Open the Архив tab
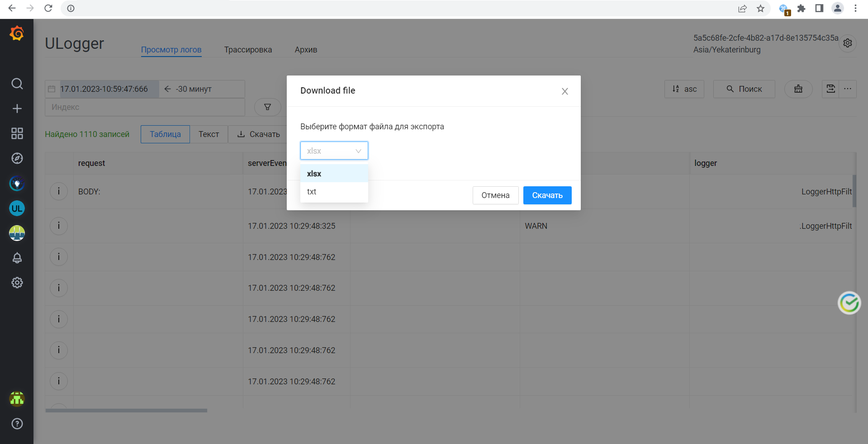This screenshot has width=868, height=444. point(305,50)
